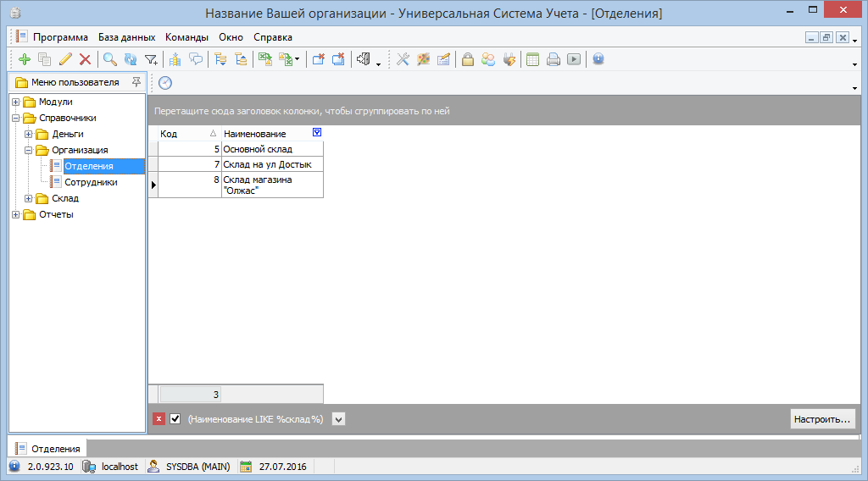The height and width of the screenshot is (481, 868).
Task: Click the padlock icon in toolbar
Action: coord(467,59)
